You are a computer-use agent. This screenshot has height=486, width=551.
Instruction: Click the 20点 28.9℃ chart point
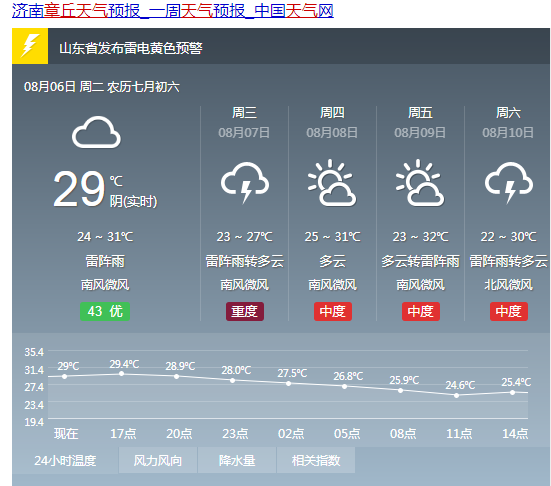click(177, 376)
